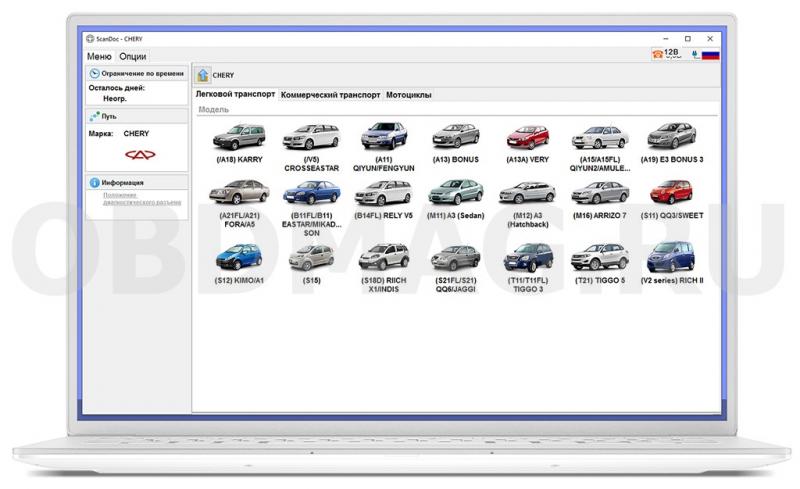Click the connection plug icon
This screenshot has width=800, height=489.
(695, 54)
